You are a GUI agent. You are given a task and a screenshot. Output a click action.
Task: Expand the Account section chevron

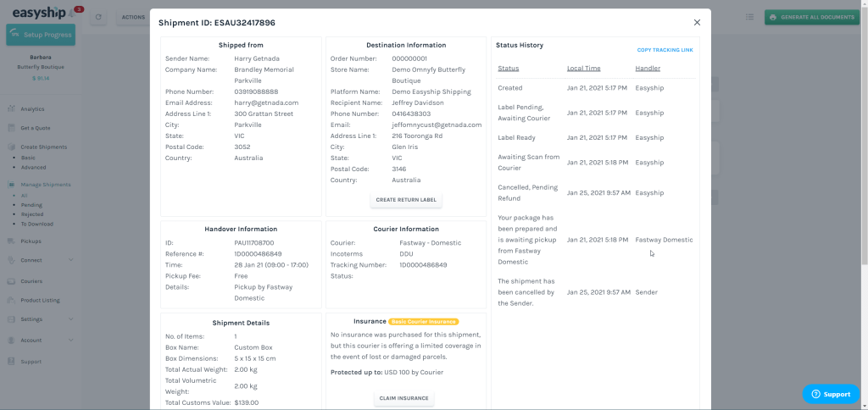(x=70, y=340)
